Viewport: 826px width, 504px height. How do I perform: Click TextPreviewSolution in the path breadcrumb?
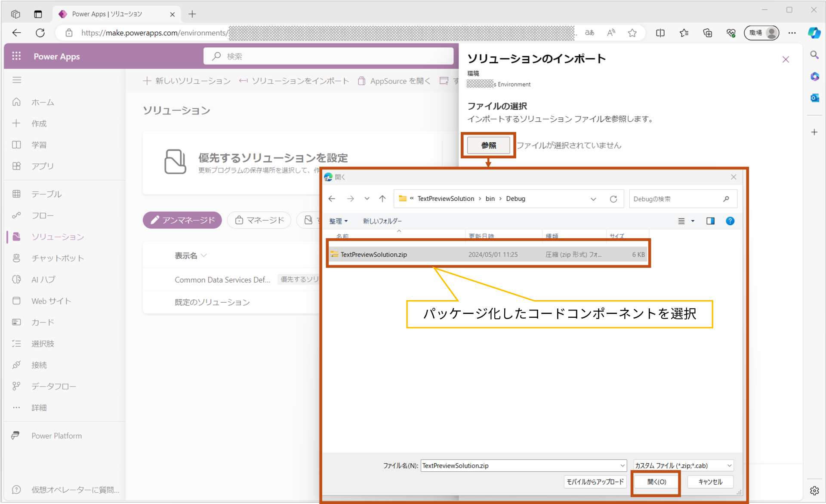click(446, 199)
